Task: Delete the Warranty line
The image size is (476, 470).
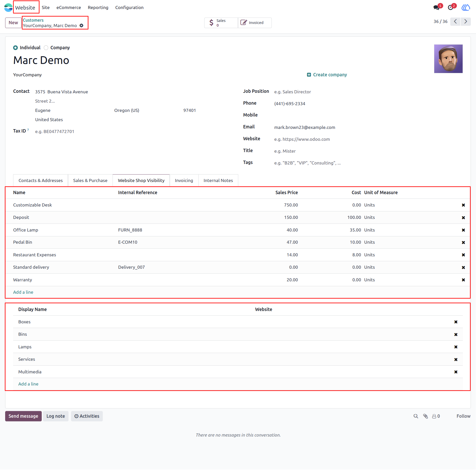Action: (463, 280)
